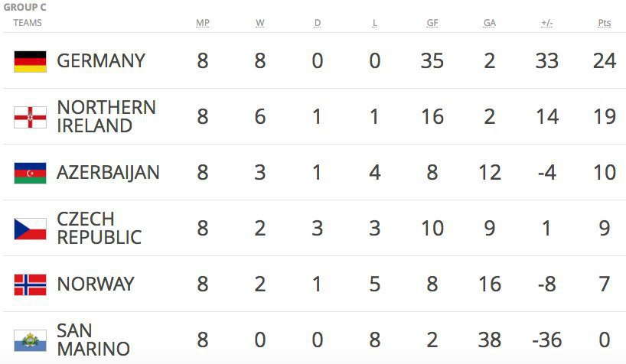The width and height of the screenshot is (626, 364).
Task: Click the MP column header
Action: [202, 23]
